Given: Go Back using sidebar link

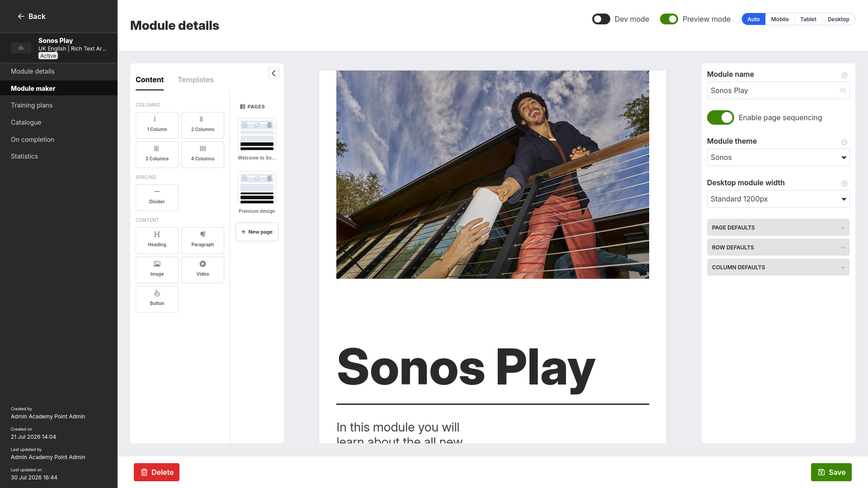Looking at the screenshot, I should click(x=32, y=16).
